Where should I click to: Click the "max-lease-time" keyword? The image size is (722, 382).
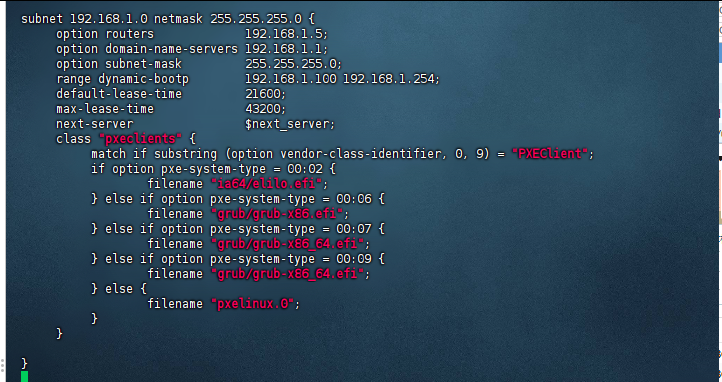tap(105, 109)
